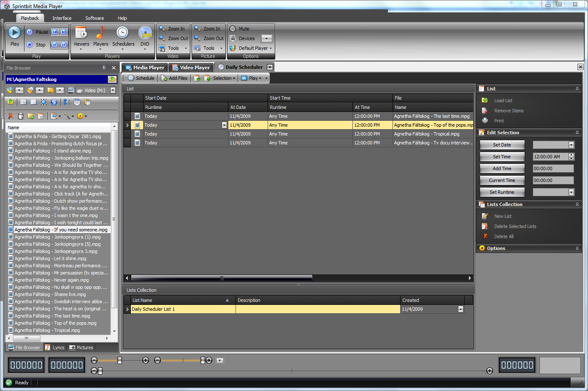Refresh the File Browser with the globe icon
This screenshot has width=588, height=391.
54,102
